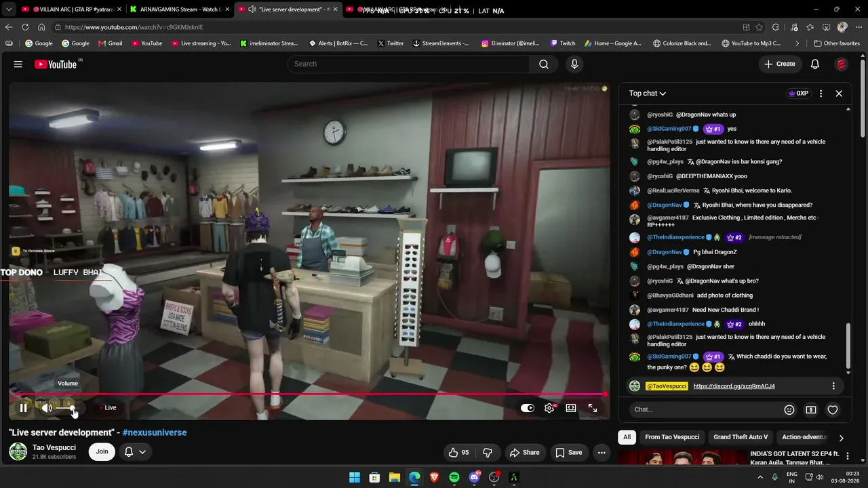Viewport: 868px width, 488px height.
Task: Open Brave browser from the taskbar
Action: pos(434,477)
